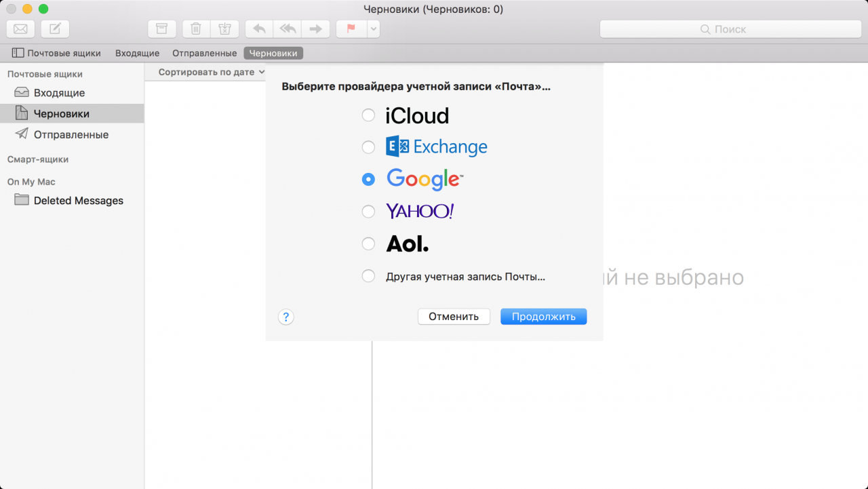Click the Archive toolbar icon
The width and height of the screenshot is (868, 489).
pos(161,29)
